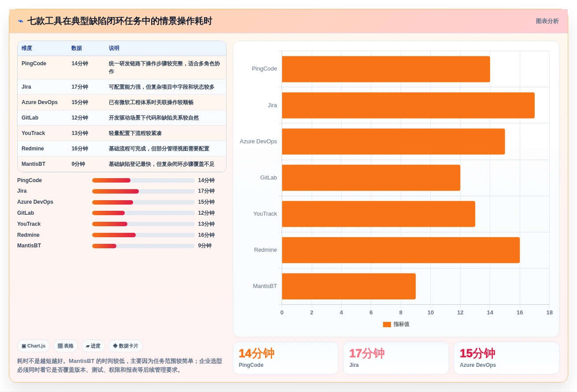Screen dimensions: 577x392
Task: Click the GitLab table row name
Action: tap(30, 118)
